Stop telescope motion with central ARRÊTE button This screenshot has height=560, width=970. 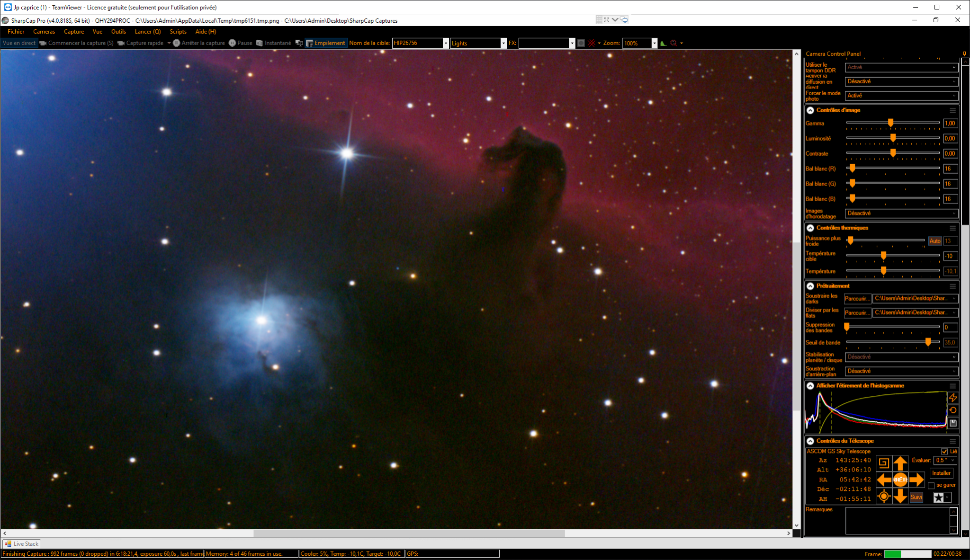point(900,480)
